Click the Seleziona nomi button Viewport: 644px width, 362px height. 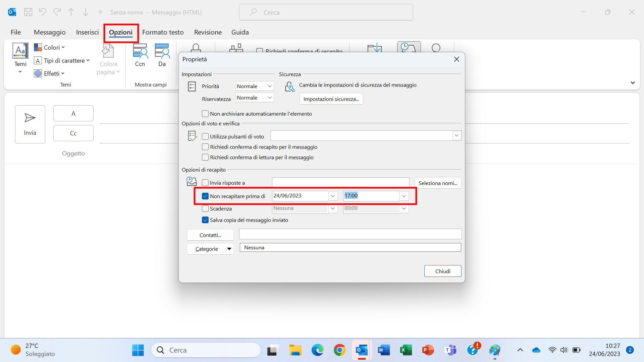(x=438, y=183)
